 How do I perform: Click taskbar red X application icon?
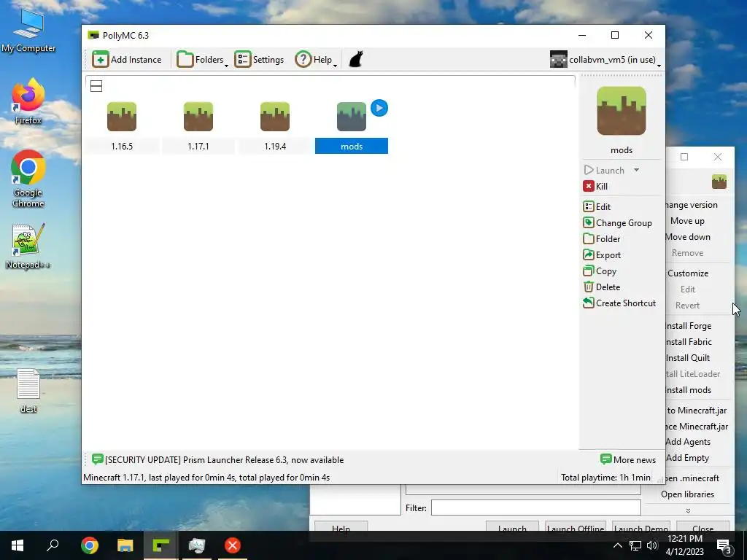coord(233,545)
